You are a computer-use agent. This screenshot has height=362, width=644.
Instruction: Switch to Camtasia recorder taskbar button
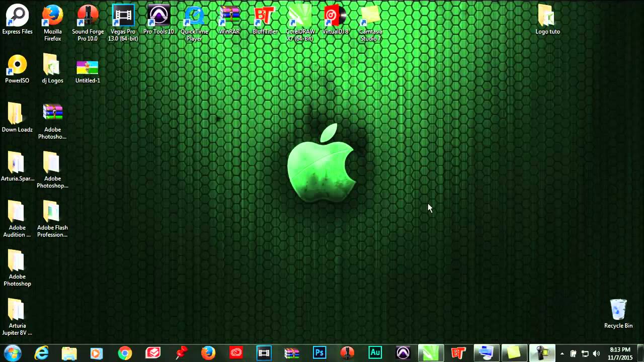click(542, 353)
